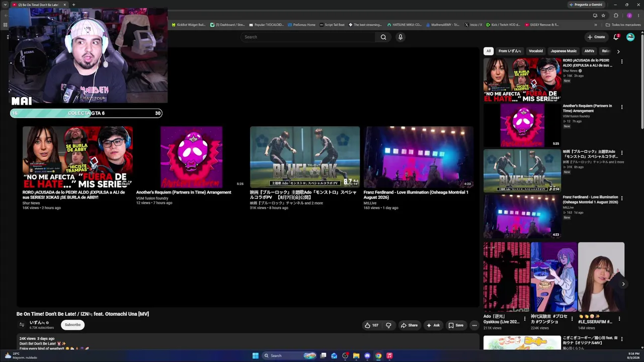Click the Create button
The width and height of the screenshot is (644, 362).
[x=596, y=37]
